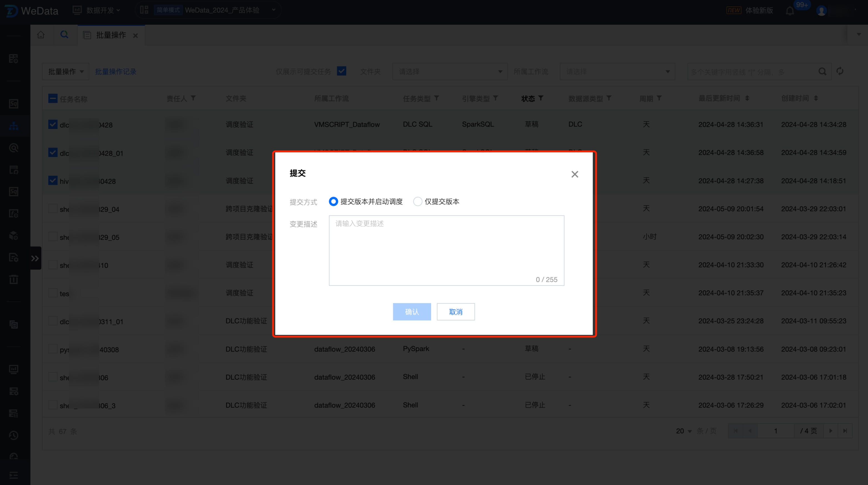Click the 取消 button
The width and height of the screenshot is (868, 485).
(456, 312)
